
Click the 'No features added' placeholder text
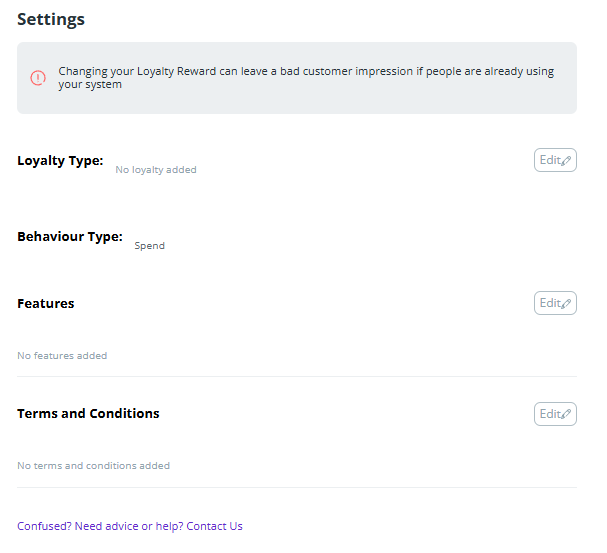pyautogui.click(x=62, y=356)
